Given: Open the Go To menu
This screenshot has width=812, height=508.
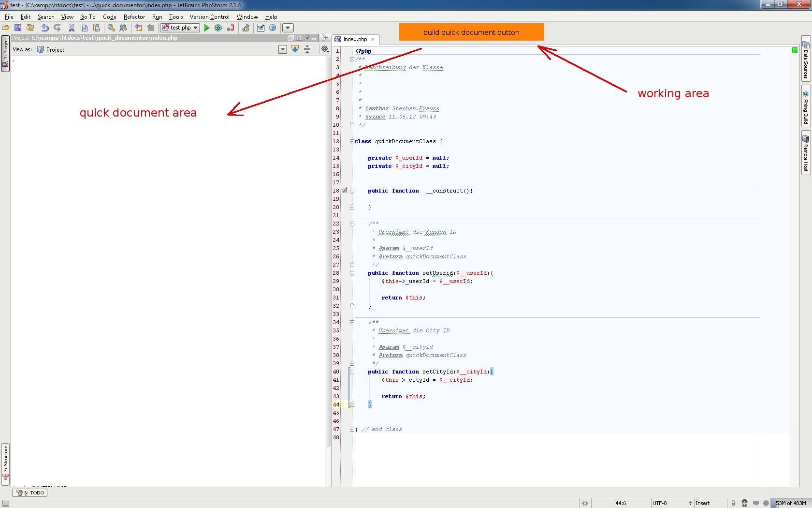Looking at the screenshot, I should tap(88, 17).
